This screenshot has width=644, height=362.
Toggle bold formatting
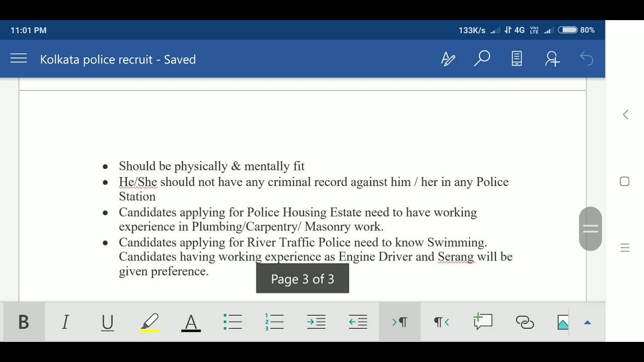click(x=23, y=322)
